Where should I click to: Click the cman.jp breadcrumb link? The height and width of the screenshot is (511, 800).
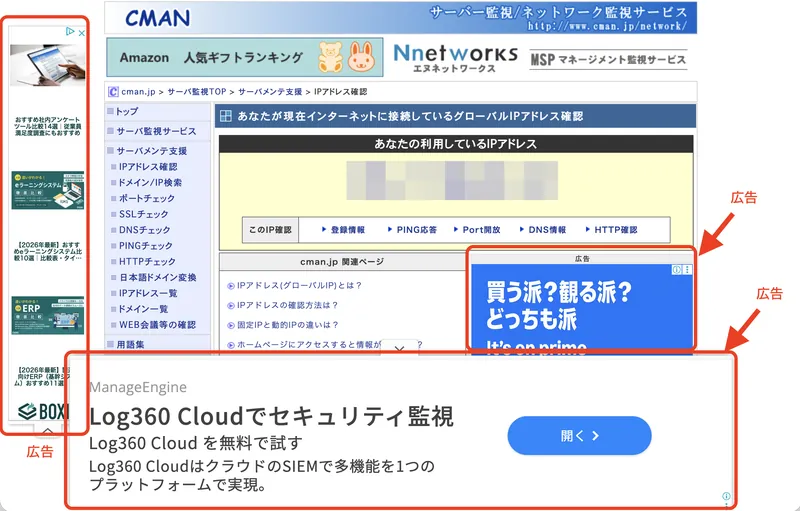[x=138, y=92]
